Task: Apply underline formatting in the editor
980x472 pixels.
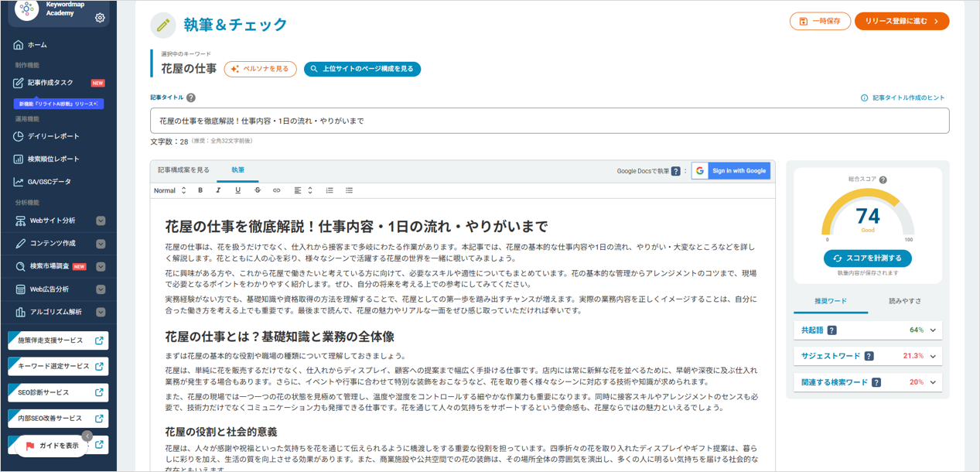Action: click(x=237, y=190)
